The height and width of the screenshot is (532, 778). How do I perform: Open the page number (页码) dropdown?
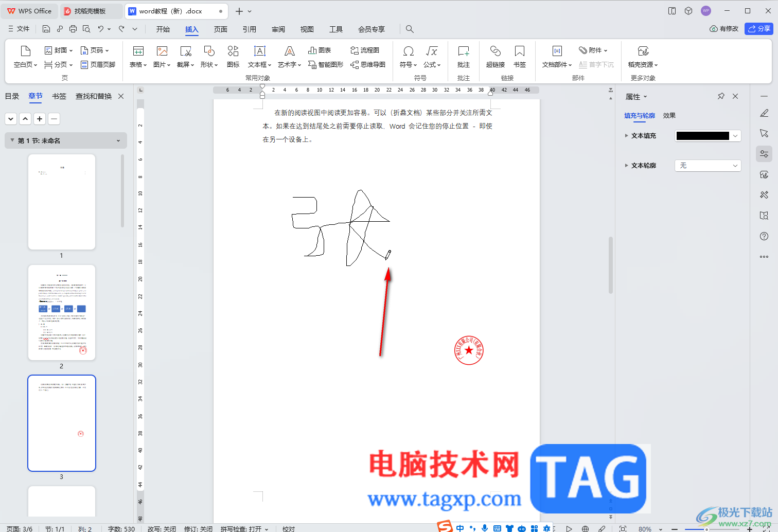(94, 50)
